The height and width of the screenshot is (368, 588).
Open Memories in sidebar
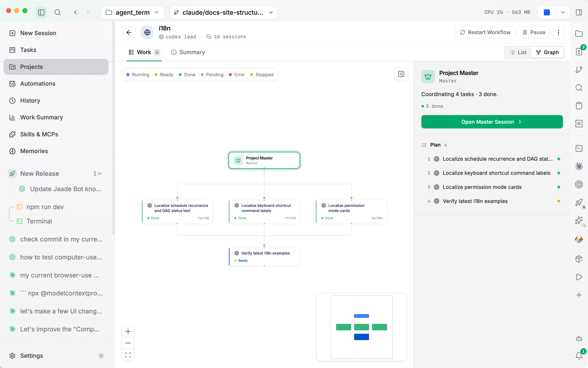point(56,151)
